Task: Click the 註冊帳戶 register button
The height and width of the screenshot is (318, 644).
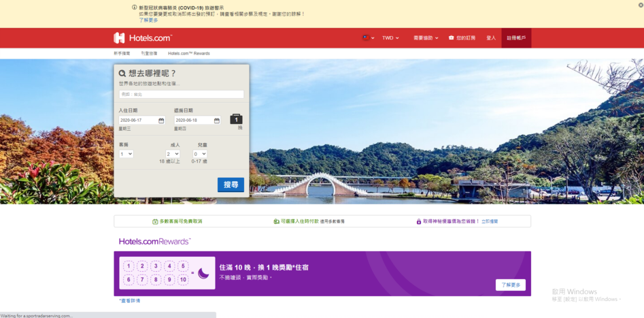Action: (516, 38)
